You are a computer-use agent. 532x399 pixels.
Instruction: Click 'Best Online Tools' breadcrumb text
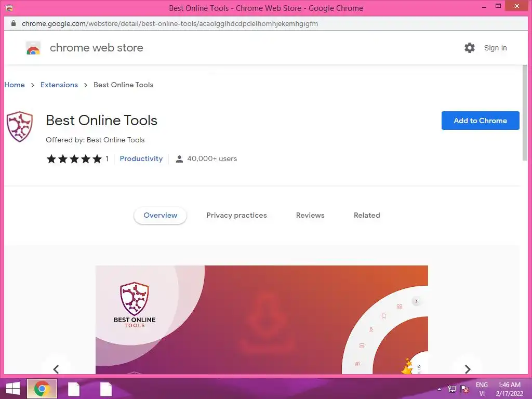tap(124, 85)
